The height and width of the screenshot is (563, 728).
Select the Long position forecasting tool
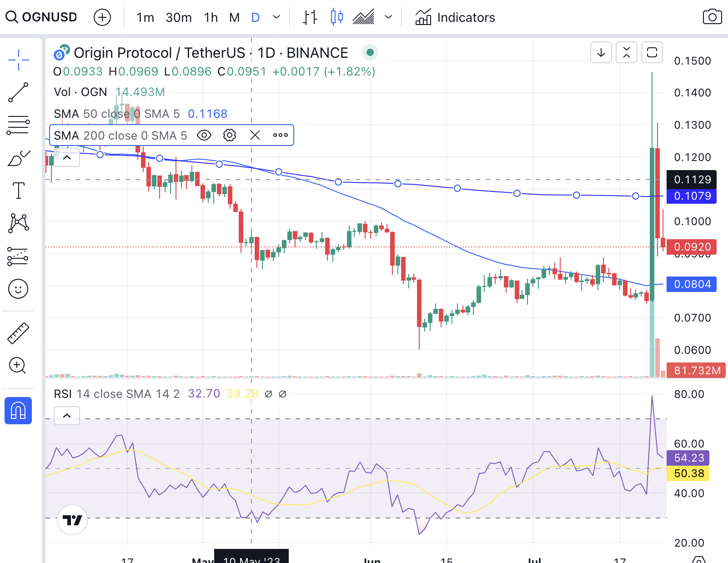click(19, 256)
